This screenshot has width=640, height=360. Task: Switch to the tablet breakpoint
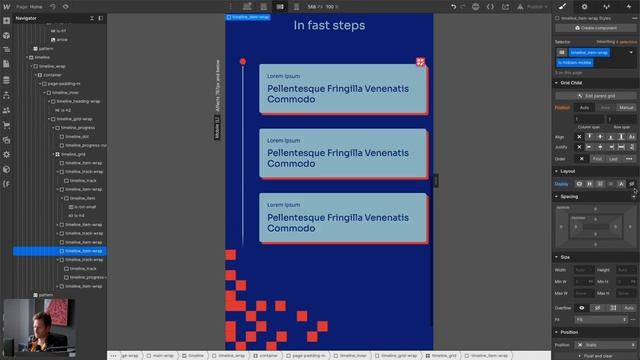[264, 7]
